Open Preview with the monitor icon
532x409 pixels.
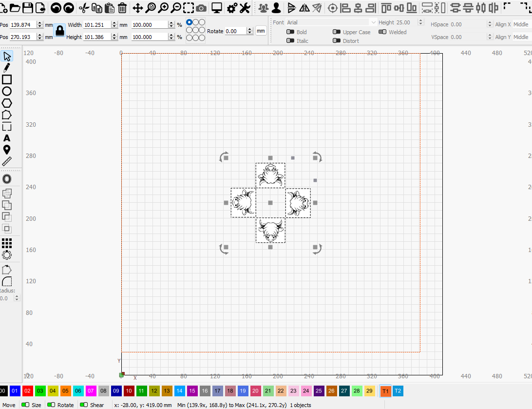click(216, 7)
